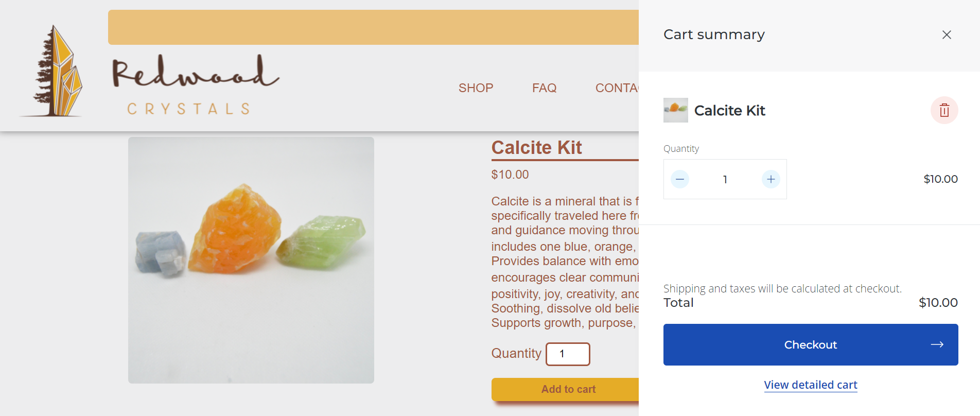The width and height of the screenshot is (980, 416).
Task: Click the yellow announcement banner at the top
Action: [x=373, y=27]
